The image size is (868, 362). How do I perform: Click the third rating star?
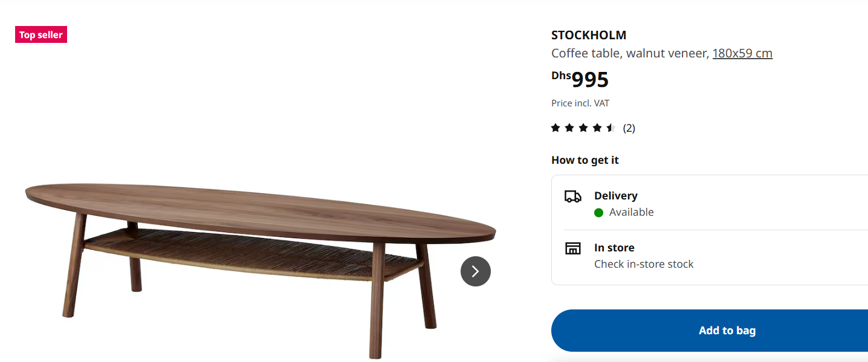point(583,128)
